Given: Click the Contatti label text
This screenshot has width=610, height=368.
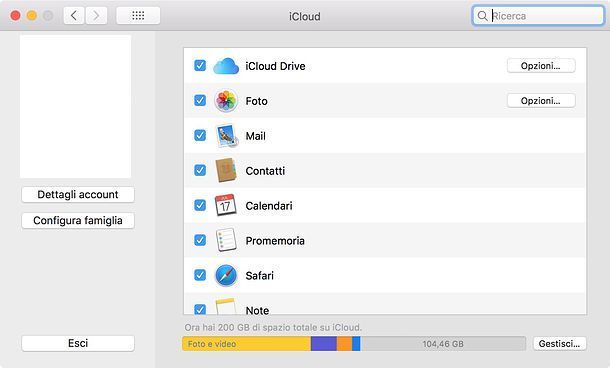Looking at the screenshot, I should coord(265,171).
